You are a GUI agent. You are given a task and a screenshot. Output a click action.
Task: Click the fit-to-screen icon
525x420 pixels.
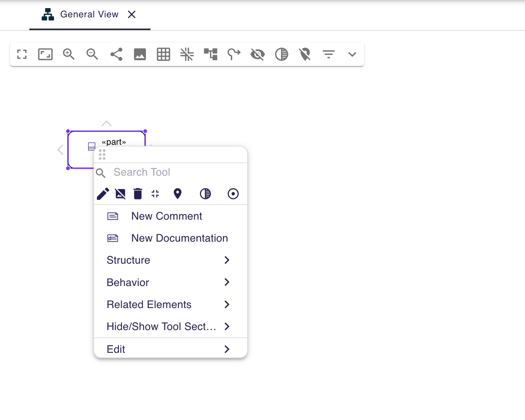pos(22,54)
